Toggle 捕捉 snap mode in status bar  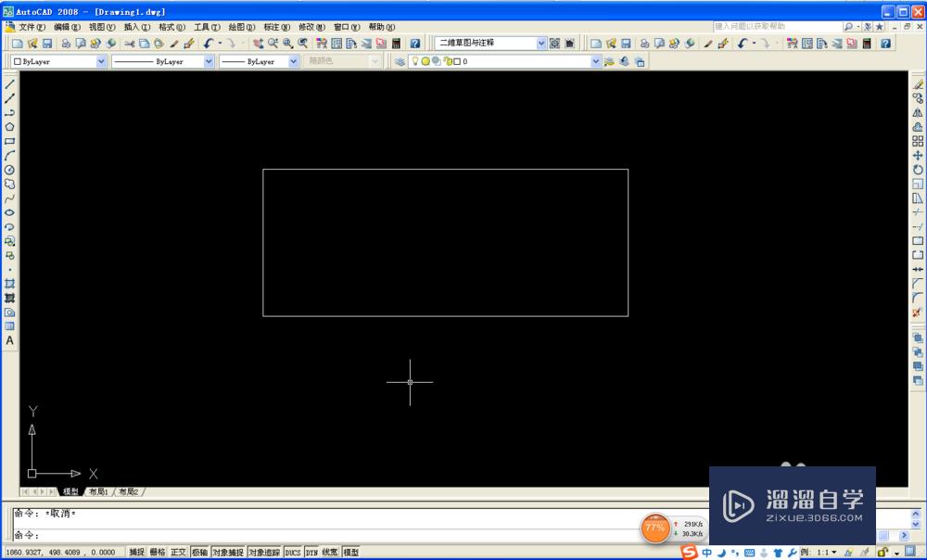tap(136, 552)
